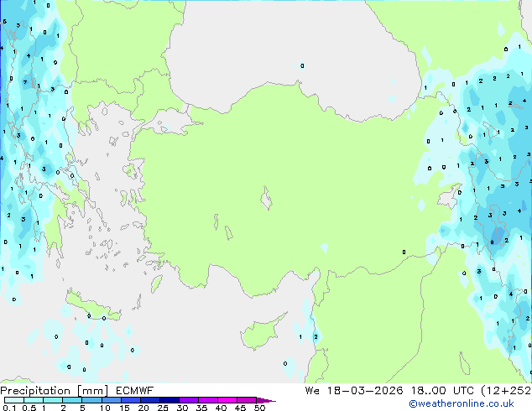Click the 'We' weekday abbreviation
The image size is (532, 411).
[312, 391]
